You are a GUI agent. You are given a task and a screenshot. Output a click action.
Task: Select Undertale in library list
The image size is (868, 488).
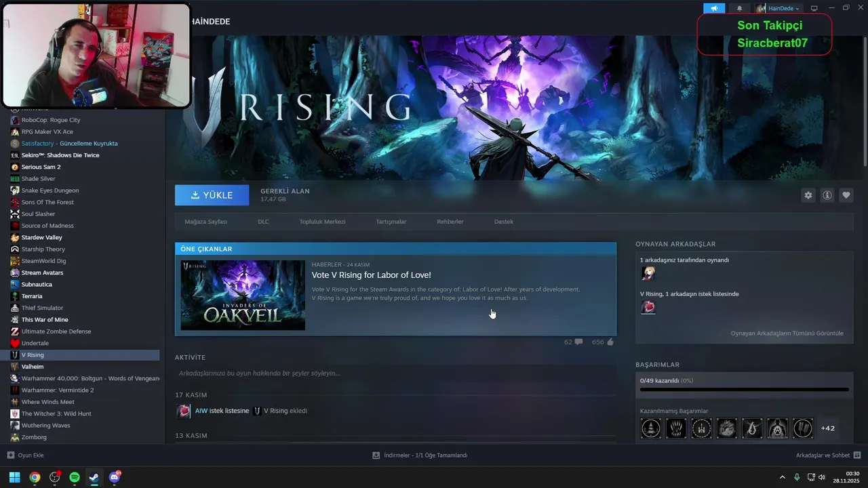tap(35, 343)
